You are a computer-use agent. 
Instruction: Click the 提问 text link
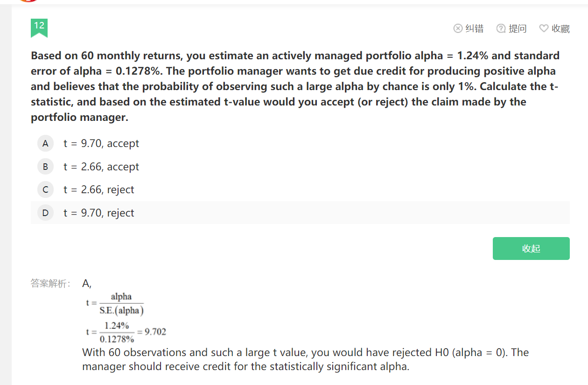tap(518, 29)
